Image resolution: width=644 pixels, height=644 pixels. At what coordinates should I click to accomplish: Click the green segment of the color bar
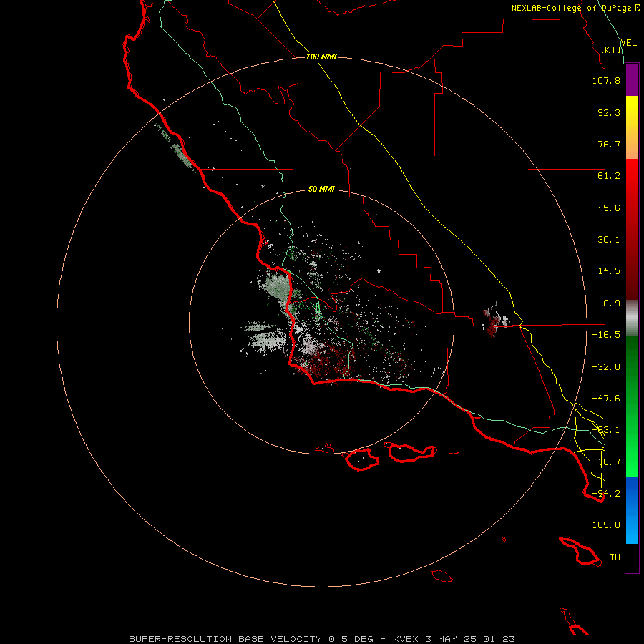pyautogui.click(x=632, y=406)
